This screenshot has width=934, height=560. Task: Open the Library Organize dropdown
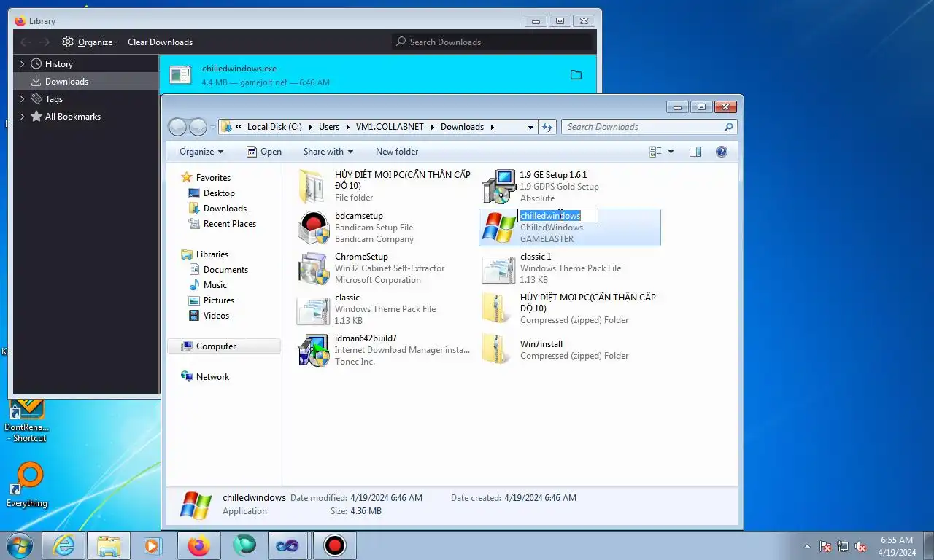90,42
